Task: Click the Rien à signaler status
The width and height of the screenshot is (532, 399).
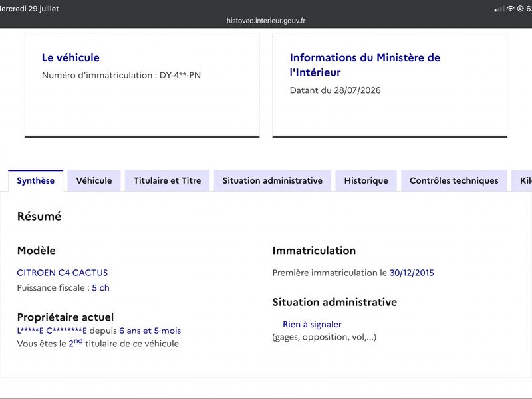Action: tap(312, 325)
